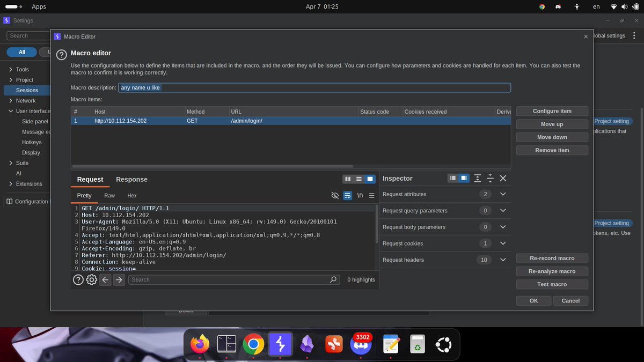Screen dimensions: 644x362
Task: Expand Request query parameters section
Action: pyautogui.click(x=503, y=211)
